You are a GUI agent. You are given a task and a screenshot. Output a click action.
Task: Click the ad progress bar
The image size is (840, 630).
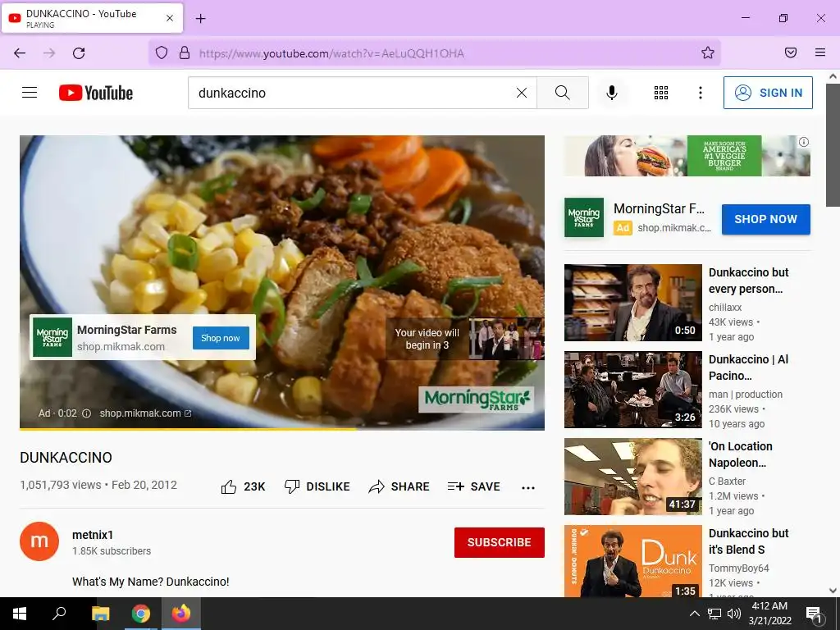click(282, 428)
